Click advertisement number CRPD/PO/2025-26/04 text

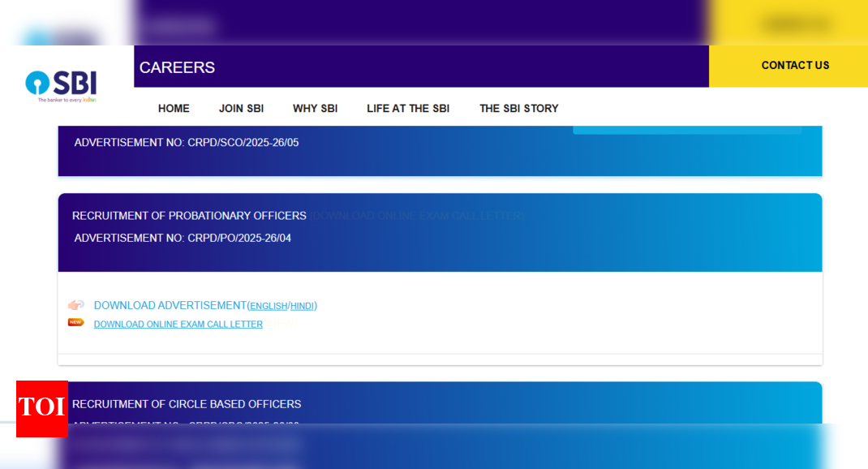[x=183, y=238]
